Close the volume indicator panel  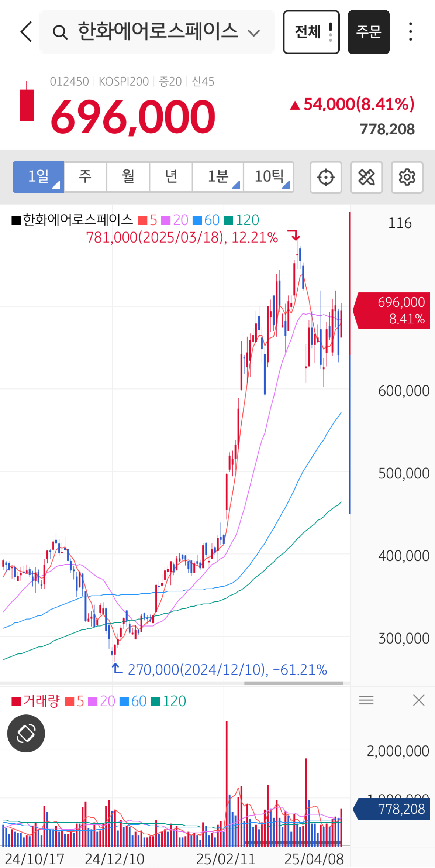[x=419, y=700]
